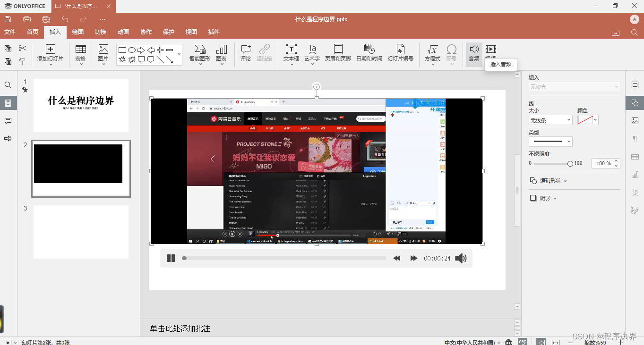The width and height of the screenshot is (644, 345).
Task: Open the fill type dropdown (无填充)
Action: 574,87
